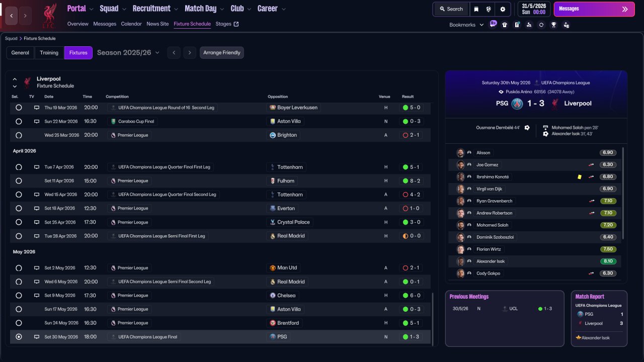Screen dimensions: 644x362
Task: Select the Fulham fixture radio button
Action: point(19,181)
